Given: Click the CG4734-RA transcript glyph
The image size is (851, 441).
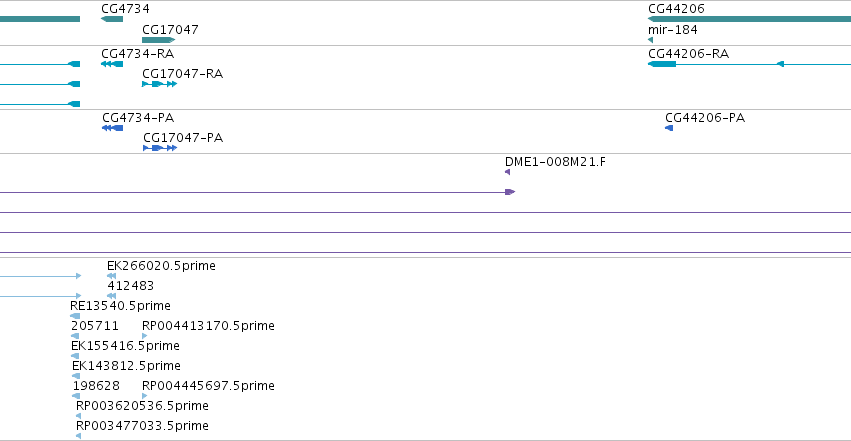Looking at the screenshot, I should point(112,64).
